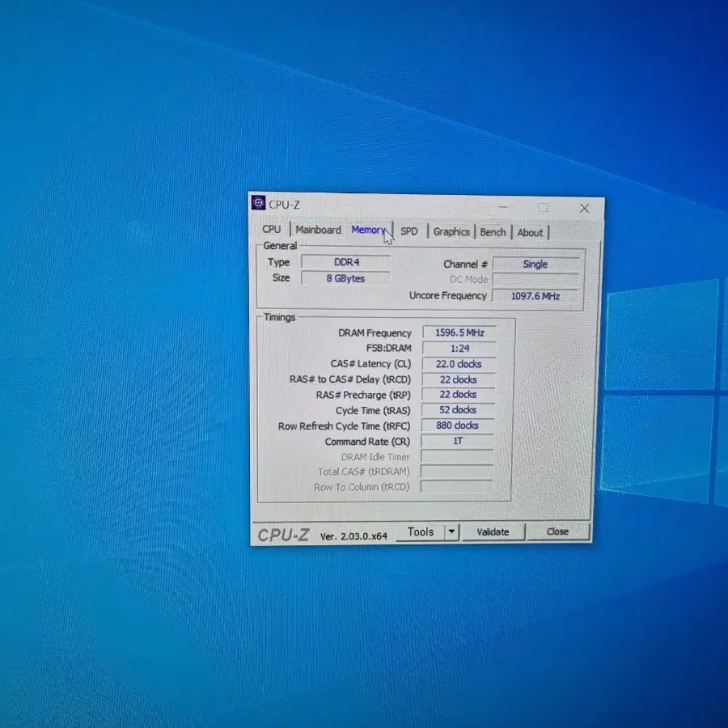
Task: Go to the About tab
Action: [x=530, y=233]
